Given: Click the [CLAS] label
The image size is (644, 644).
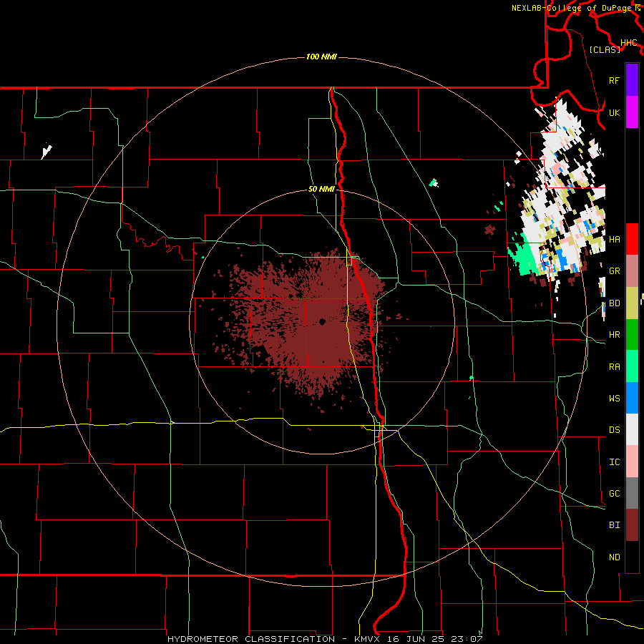Looking at the screenshot, I should click(x=605, y=49).
